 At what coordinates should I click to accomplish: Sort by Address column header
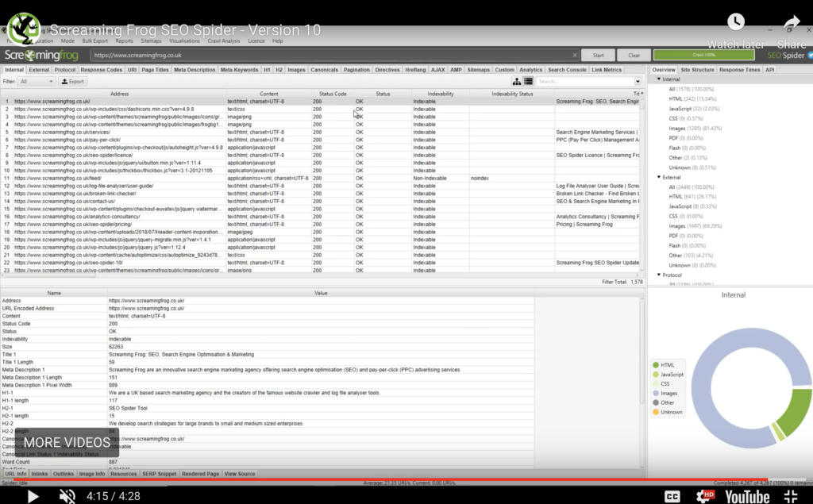pyautogui.click(x=119, y=94)
